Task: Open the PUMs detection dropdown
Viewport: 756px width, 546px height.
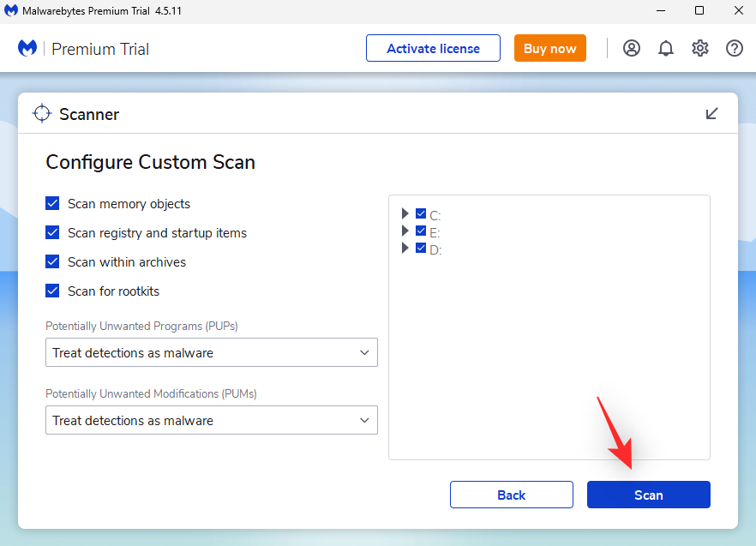Action: click(211, 420)
